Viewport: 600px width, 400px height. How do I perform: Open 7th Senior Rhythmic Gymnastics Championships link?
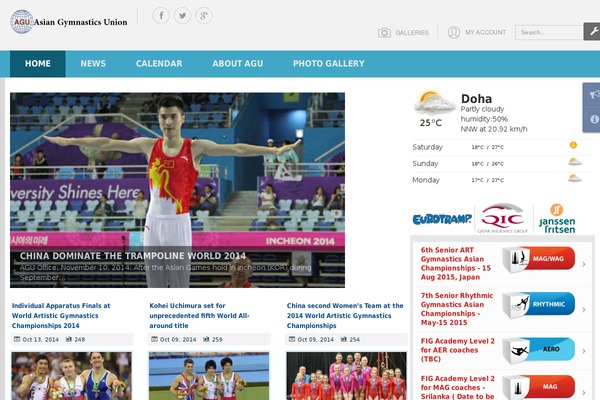(x=457, y=309)
